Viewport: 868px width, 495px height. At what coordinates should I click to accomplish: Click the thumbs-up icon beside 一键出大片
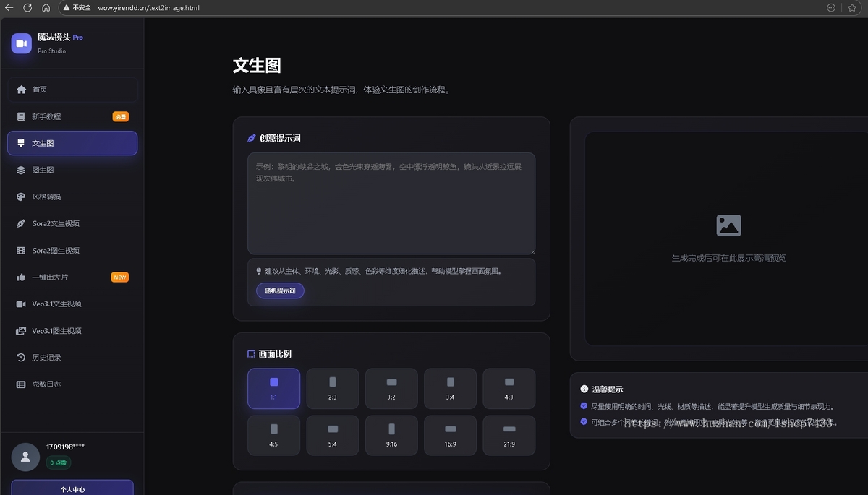coord(21,277)
